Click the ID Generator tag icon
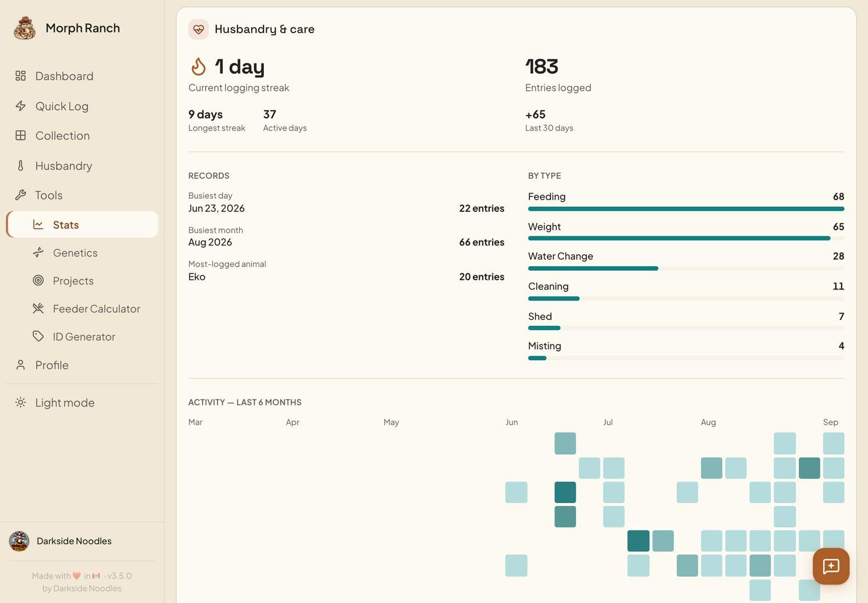This screenshot has height=603, width=868. point(38,336)
